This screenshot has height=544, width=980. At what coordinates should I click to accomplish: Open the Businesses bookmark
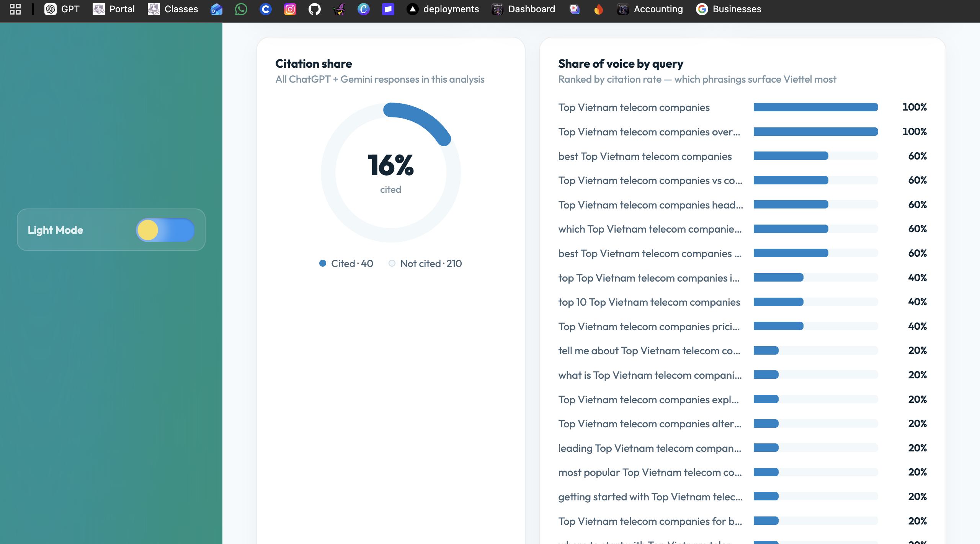click(729, 9)
